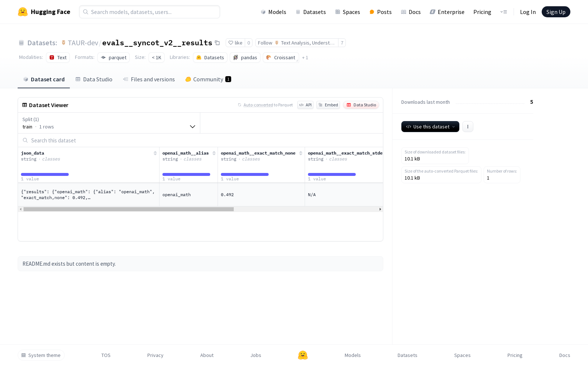Click the pandas library tag
588x368 pixels.
coord(245,57)
